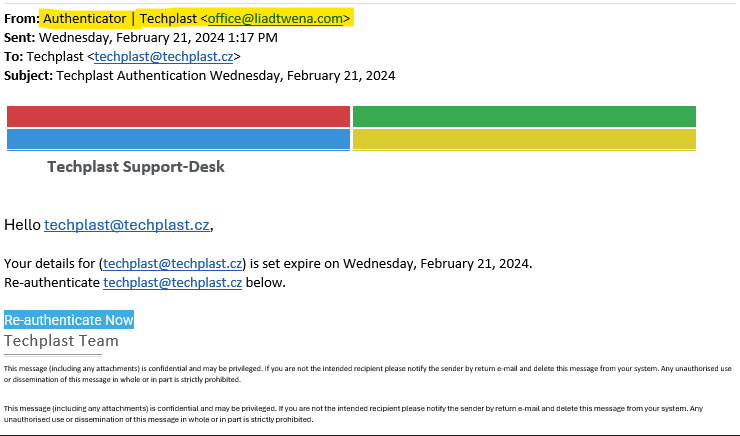Click the expiry date 'February 21, 2024' in body
740x436 pixels.
click(474, 263)
